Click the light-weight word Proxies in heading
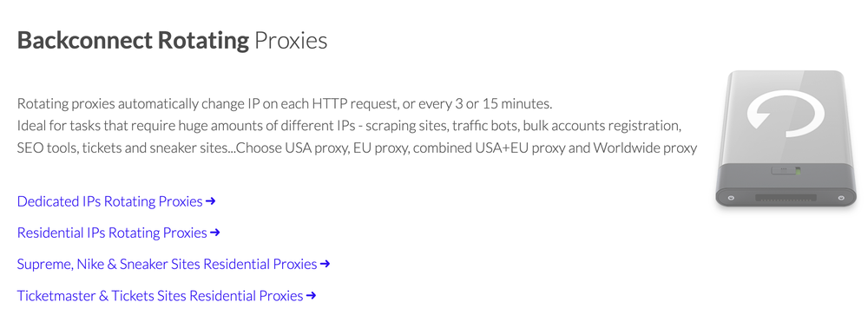868x335 pixels. pyautogui.click(x=291, y=41)
